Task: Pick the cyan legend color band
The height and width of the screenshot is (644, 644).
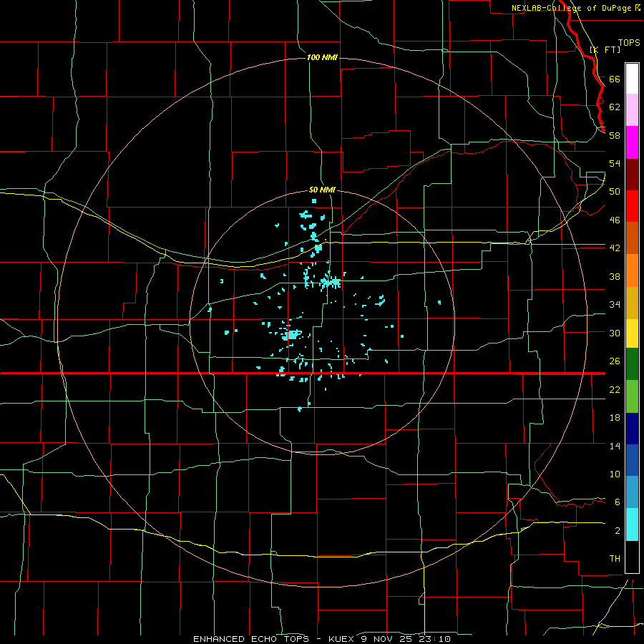Action: (632, 525)
